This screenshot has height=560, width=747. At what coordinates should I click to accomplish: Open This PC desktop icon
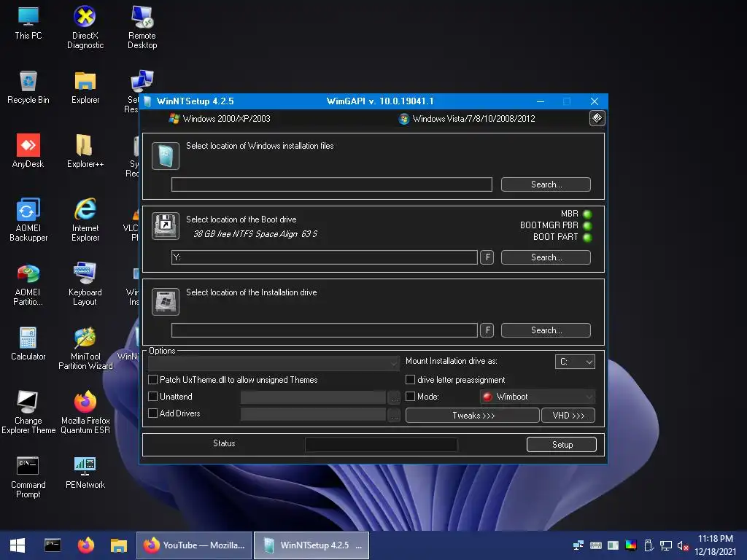point(28,23)
